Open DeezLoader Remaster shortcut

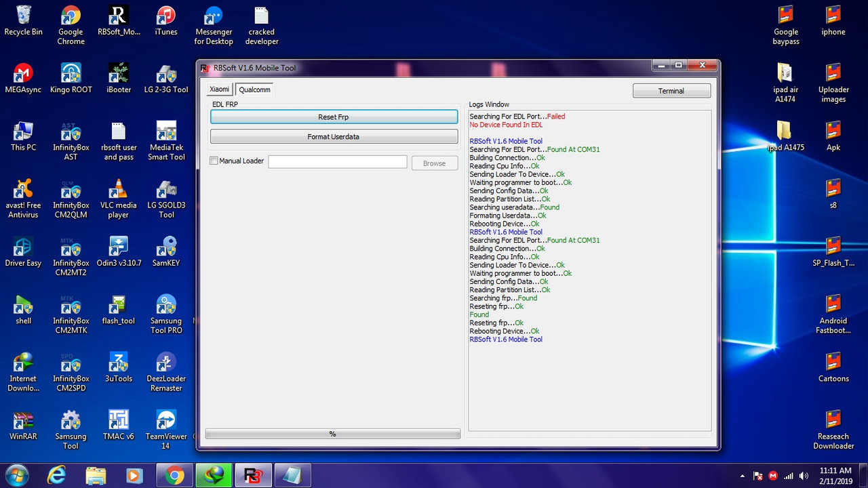click(166, 372)
